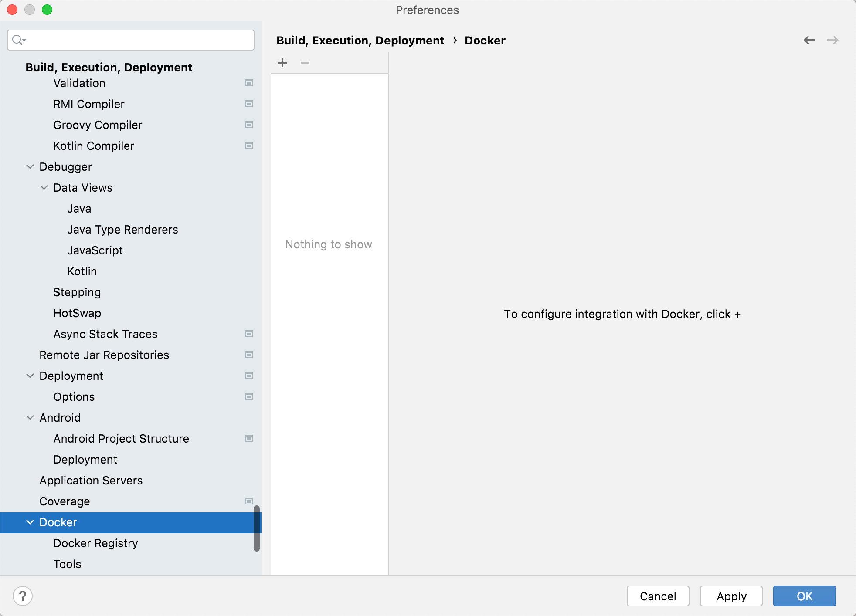Navigate forward with the right arrow
This screenshot has height=616, width=856.
click(x=833, y=40)
